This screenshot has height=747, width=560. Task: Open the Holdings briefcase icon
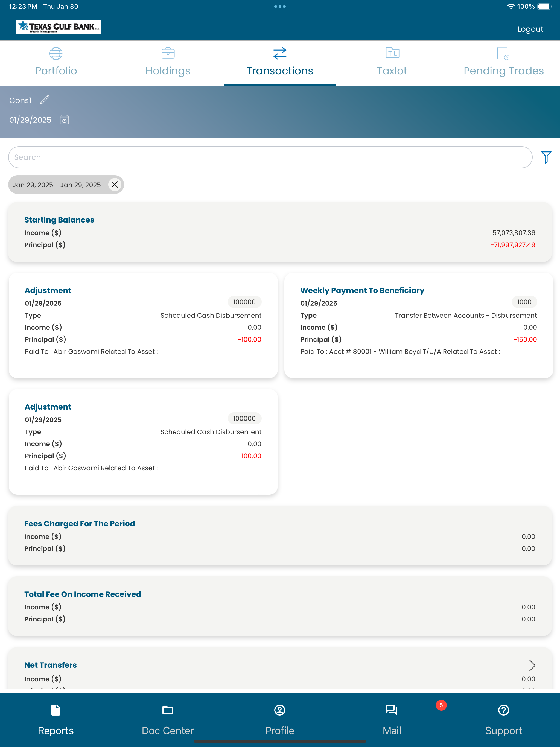pyautogui.click(x=168, y=53)
